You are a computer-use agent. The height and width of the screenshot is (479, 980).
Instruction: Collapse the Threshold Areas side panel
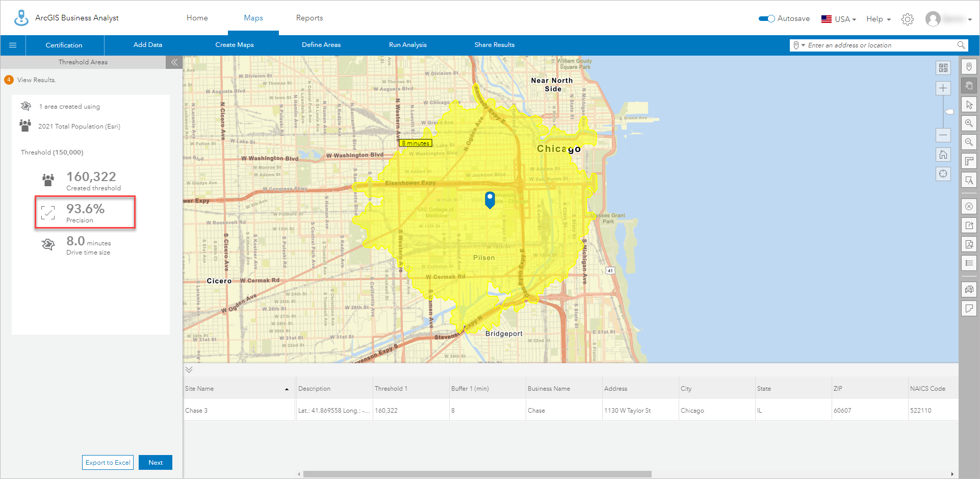174,62
